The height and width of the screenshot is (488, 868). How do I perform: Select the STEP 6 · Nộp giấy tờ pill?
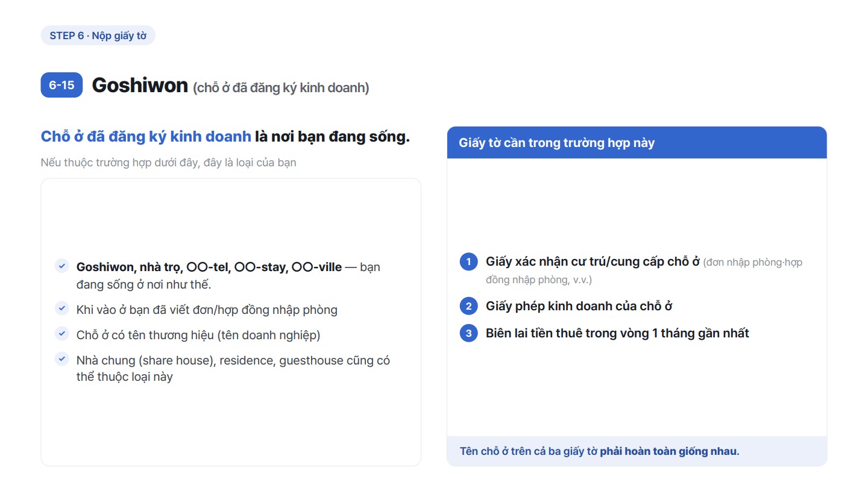coord(98,36)
